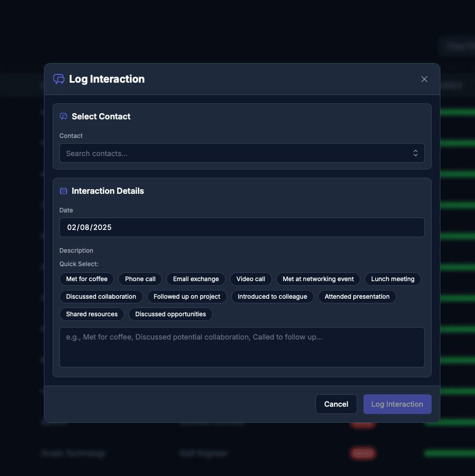Click the Date field showing 02/08/2025
This screenshot has width=475, height=476.
coord(242,227)
